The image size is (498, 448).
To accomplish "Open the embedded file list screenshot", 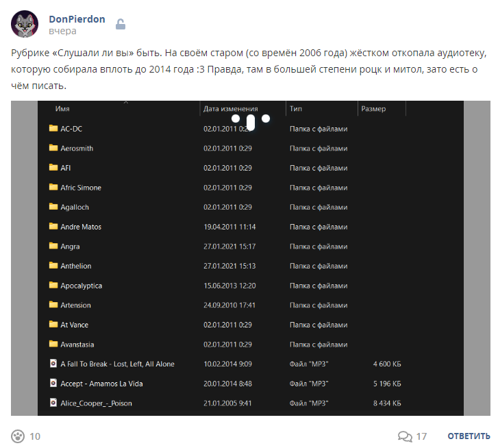I will pyautogui.click(x=251, y=258).
